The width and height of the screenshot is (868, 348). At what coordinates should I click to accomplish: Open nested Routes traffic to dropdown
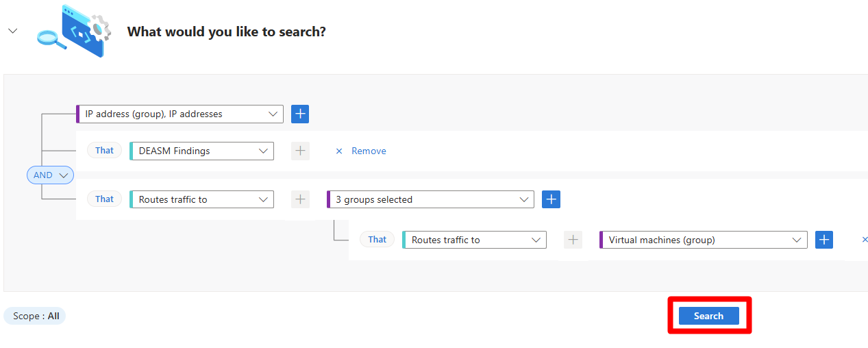(474, 240)
